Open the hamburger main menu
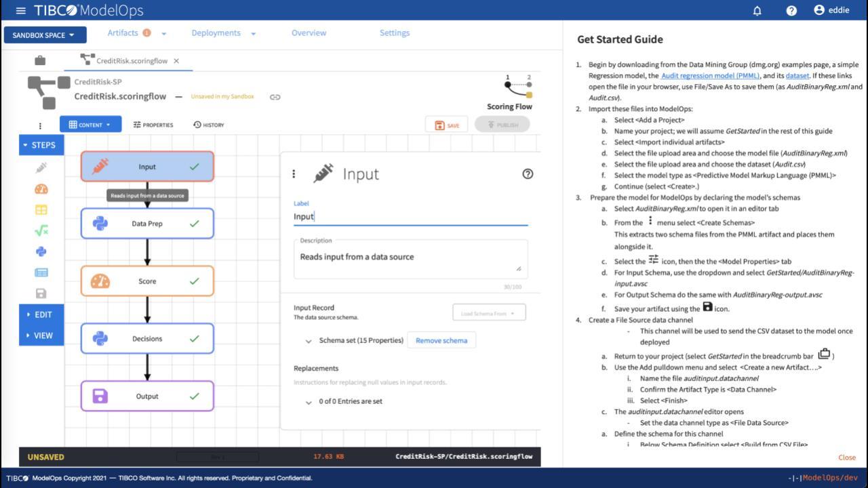This screenshot has width=868, height=488. click(x=20, y=11)
